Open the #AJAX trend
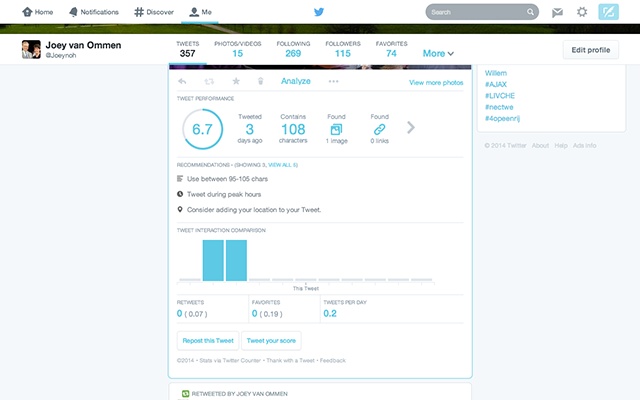Image resolution: width=640 pixels, height=400 pixels. (x=496, y=84)
